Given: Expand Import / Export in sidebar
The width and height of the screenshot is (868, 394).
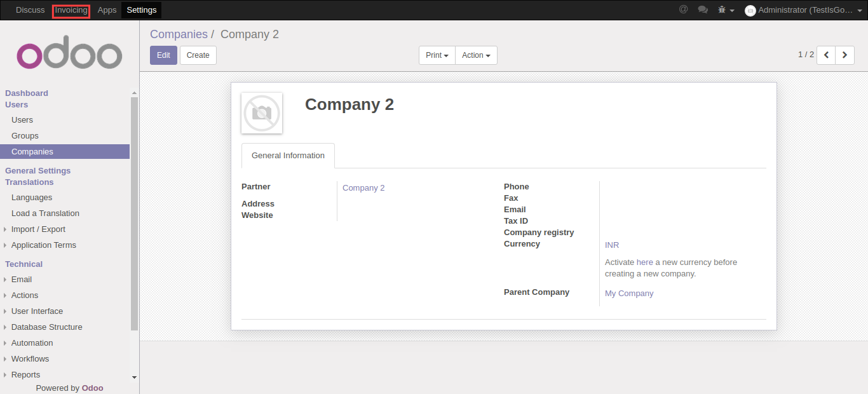Looking at the screenshot, I should point(38,229).
